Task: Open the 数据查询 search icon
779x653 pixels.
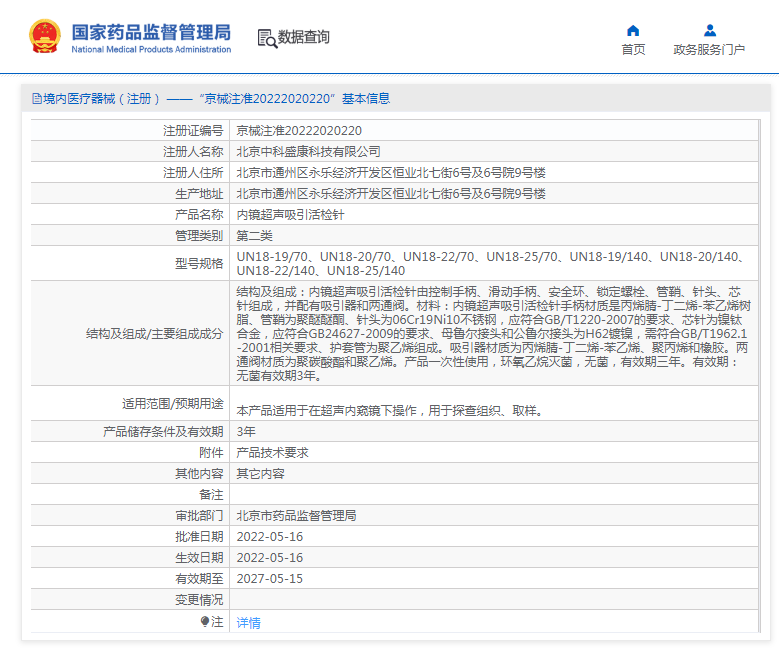Action: 267,38
